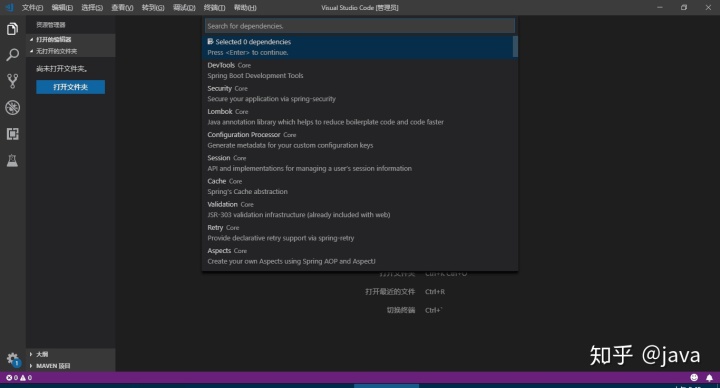Click the dependency list scrollbar thumb

pos(515,46)
